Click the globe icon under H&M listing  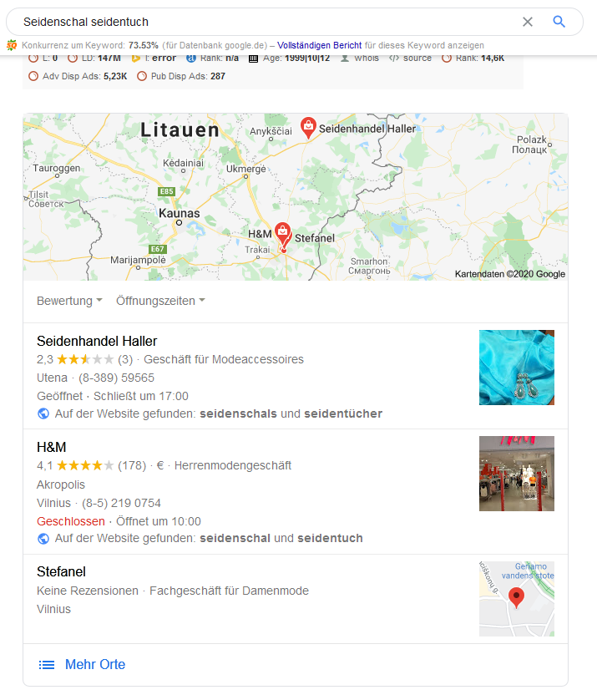click(43, 539)
